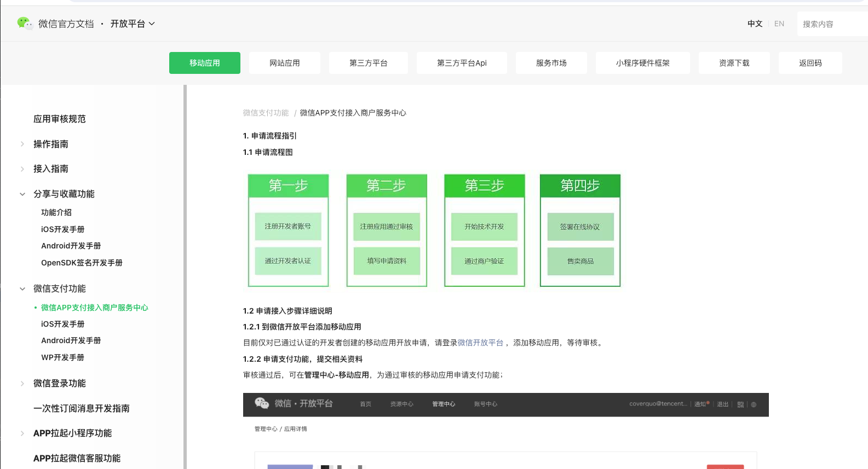This screenshot has height=469, width=868.
Task: Click the sidebar vertical scrollbar
Action: (x=185, y=277)
